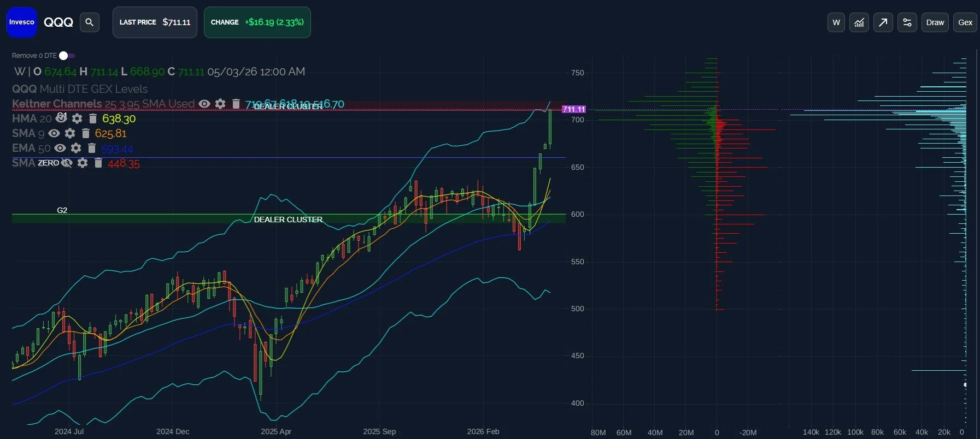
Task: Click HMA value 638.30
Action: [x=119, y=118]
